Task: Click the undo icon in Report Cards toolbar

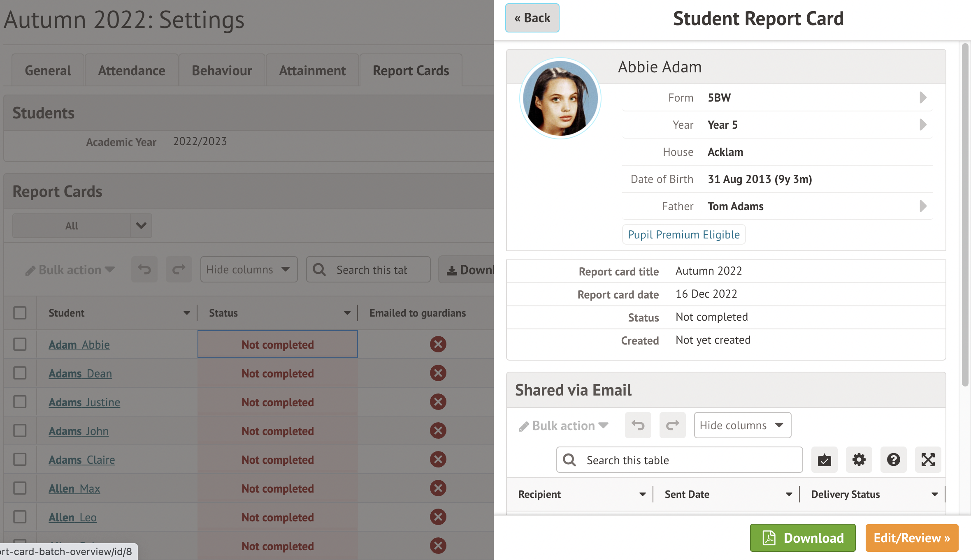Action: click(x=144, y=270)
